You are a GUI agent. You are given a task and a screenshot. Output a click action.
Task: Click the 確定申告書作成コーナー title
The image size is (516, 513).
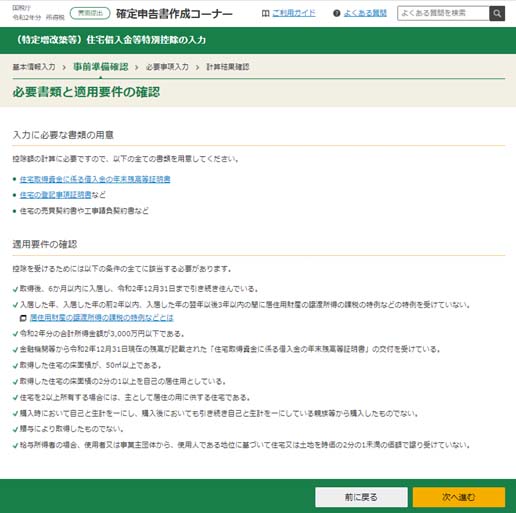(174, 14)
